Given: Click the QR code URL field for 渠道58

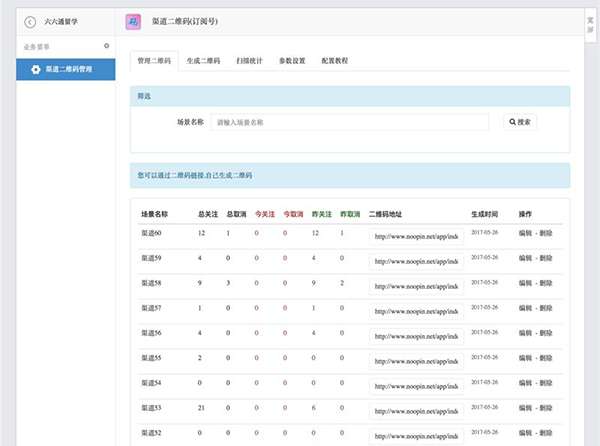Looking at the screenshot, I should [x=416, y=285].
